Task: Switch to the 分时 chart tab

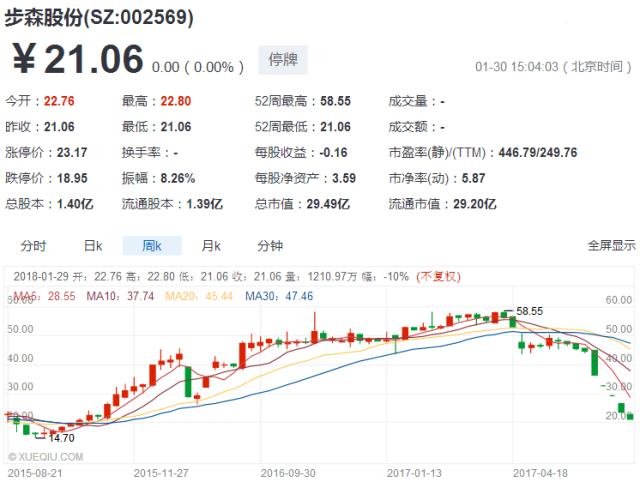Action: click(x=33, y=246)
